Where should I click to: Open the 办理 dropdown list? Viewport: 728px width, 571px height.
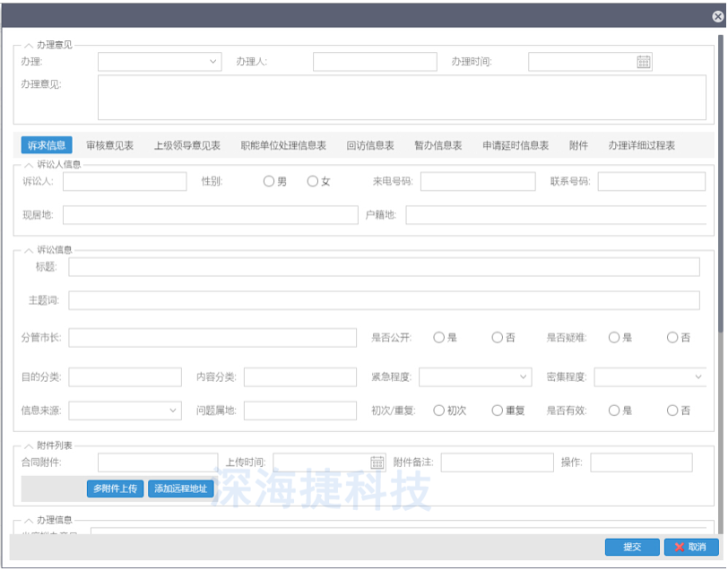tap(213, 61)
